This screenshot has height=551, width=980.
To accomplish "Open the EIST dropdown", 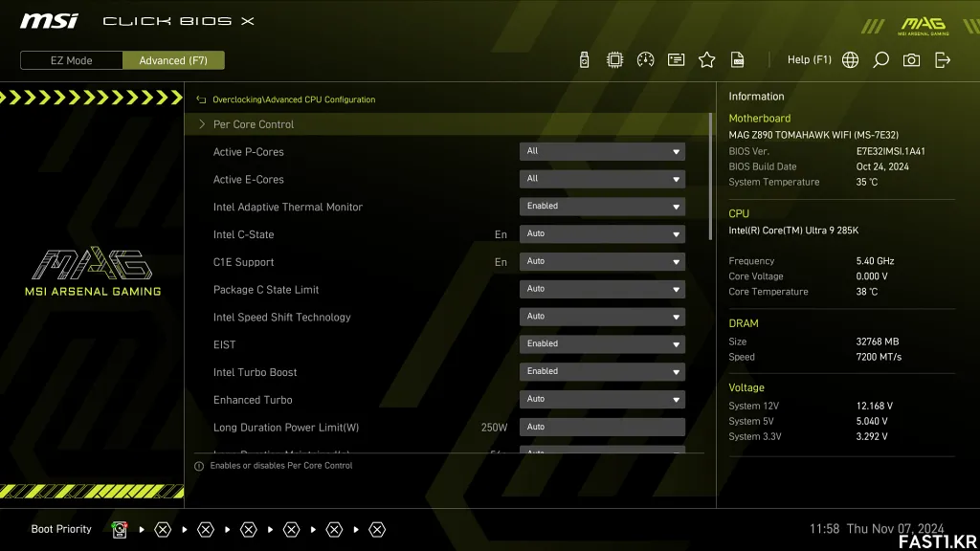I will click(602, 343).
